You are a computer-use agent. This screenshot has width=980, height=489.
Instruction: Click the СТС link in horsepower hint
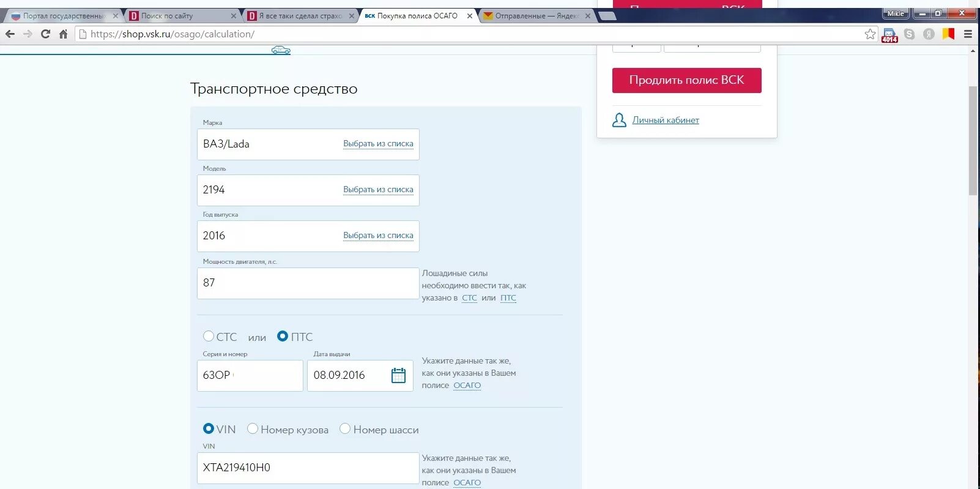[x=469, y=298]
